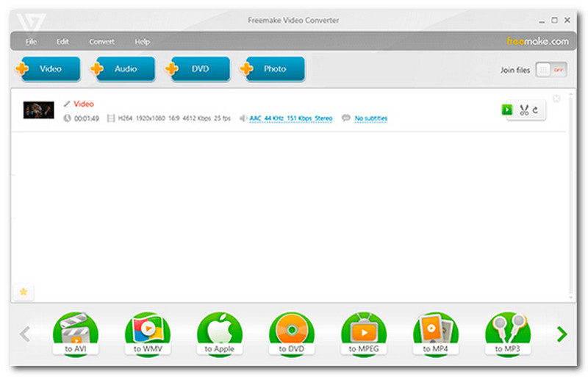Rotate the video with the rotate icon
This screenshot has height=377, width=588.
[536, 110]
